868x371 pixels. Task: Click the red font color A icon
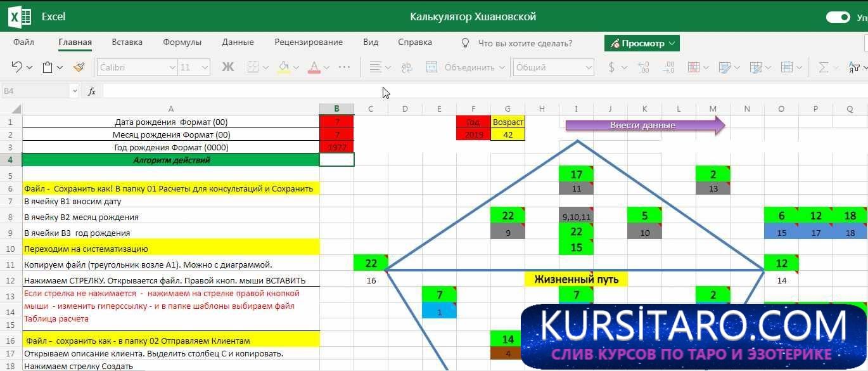314,67
